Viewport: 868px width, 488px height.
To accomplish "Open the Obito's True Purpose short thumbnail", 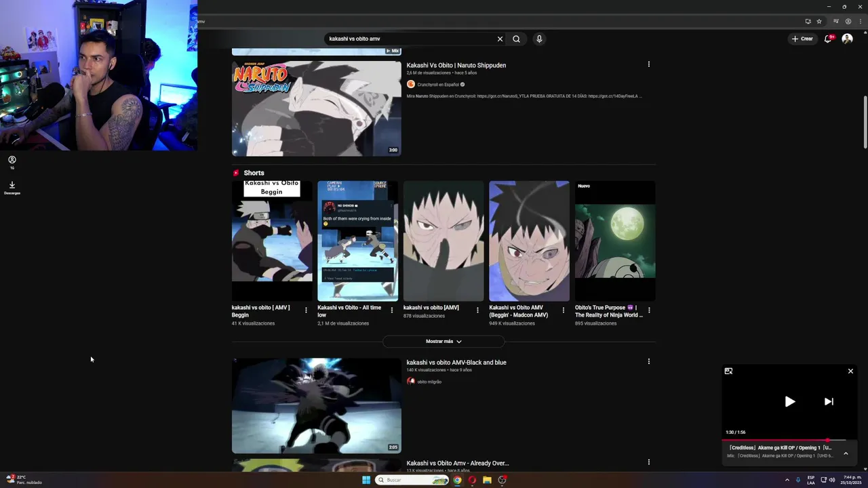I will tap(615, 241).
